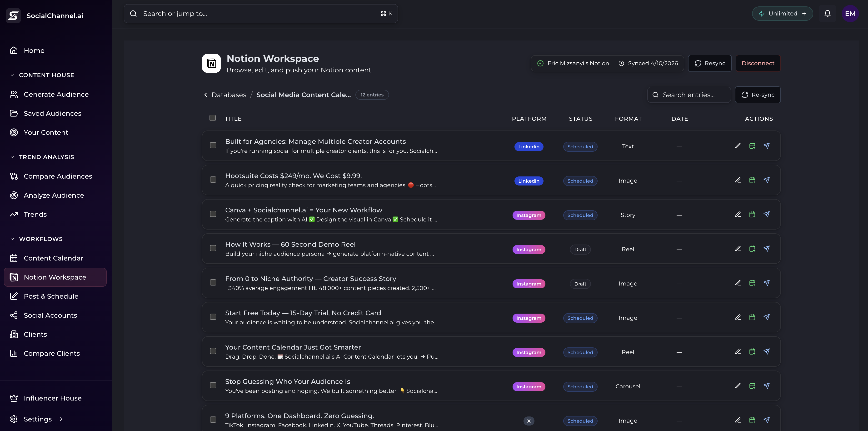Open Generate Audience page
Viewport: 868px width, 431px height.
point(56,94)
